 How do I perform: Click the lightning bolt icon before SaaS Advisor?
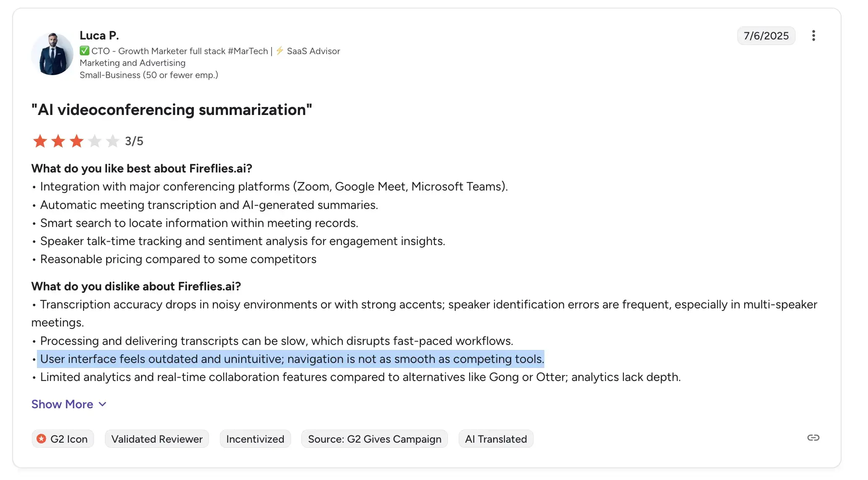click(280, 51)
